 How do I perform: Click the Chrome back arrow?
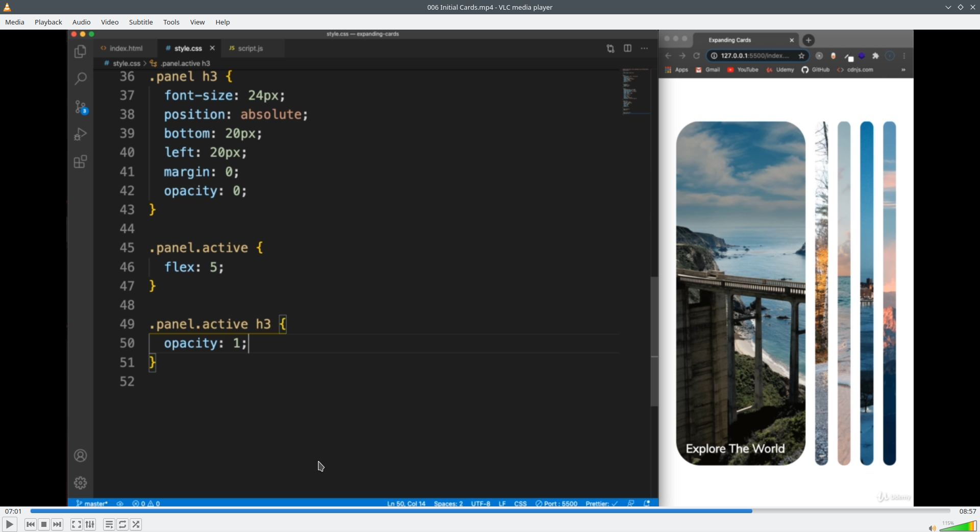669,56
